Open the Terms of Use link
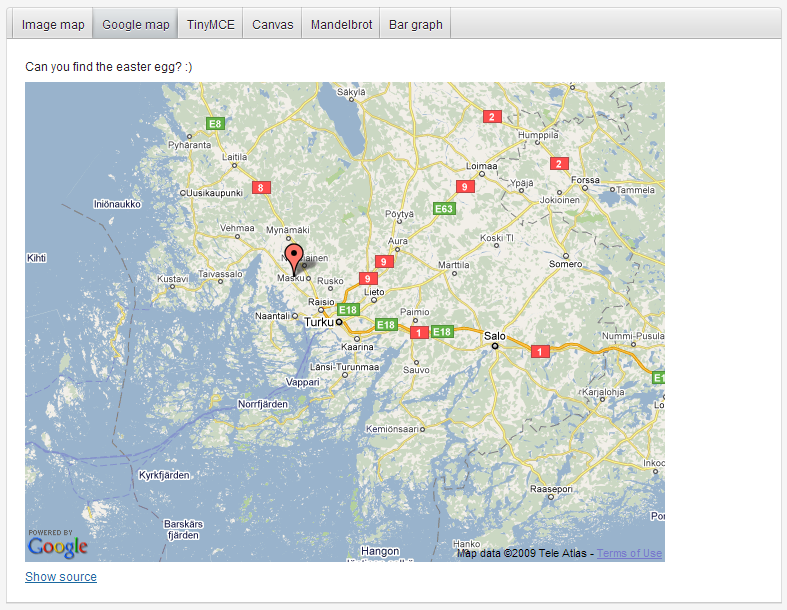The image size is (787, 610). 629,553
